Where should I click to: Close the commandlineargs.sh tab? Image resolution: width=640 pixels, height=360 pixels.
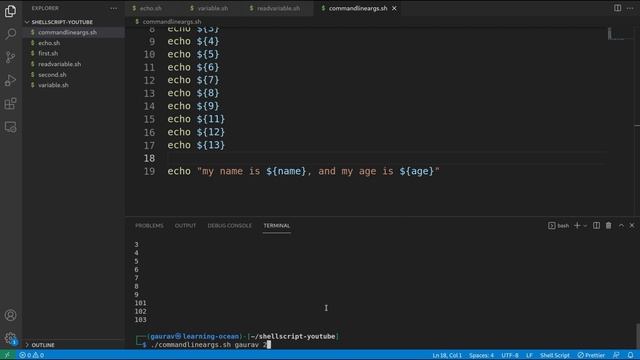(394, 8)
